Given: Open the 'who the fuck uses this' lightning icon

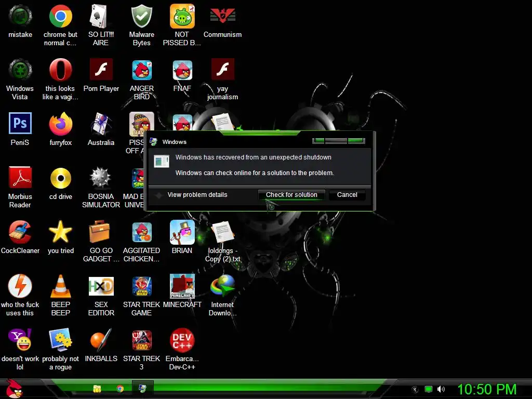Looking at the screenshot, I should click(20, 286).
